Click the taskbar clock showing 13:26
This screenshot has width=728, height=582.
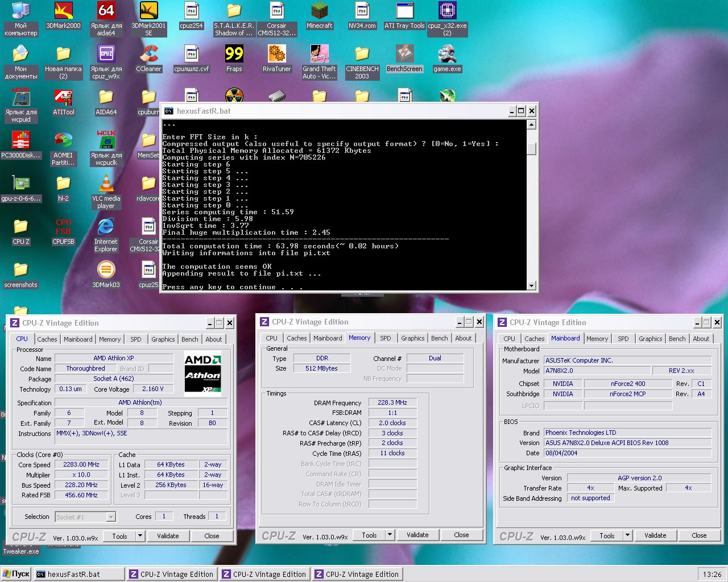point(712,574)
